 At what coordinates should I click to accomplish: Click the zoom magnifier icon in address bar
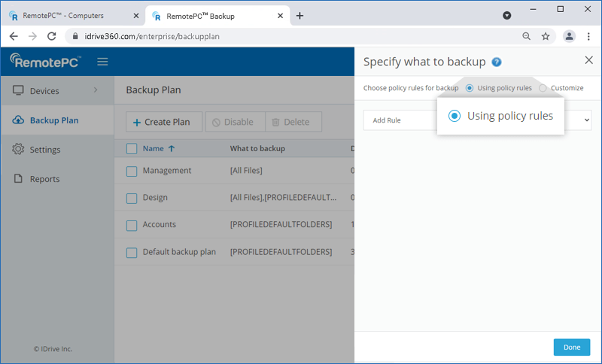527,36
